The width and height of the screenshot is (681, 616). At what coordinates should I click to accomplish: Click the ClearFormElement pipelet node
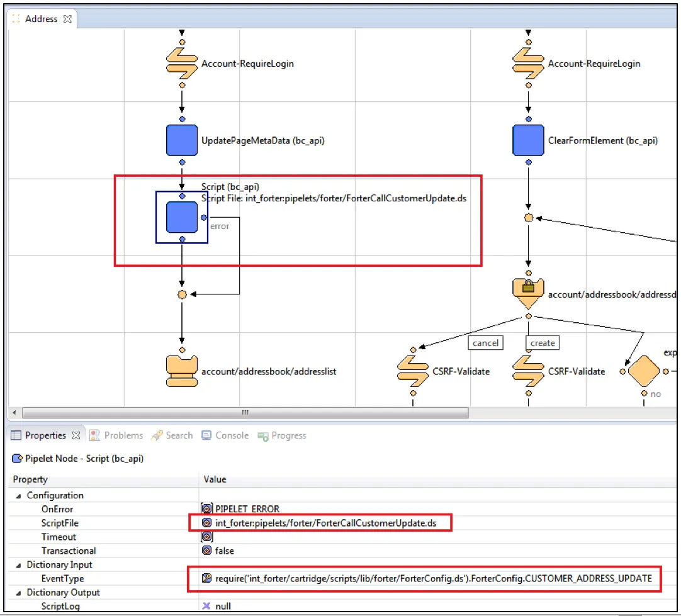pyautogui.click(x=528, y=140)
